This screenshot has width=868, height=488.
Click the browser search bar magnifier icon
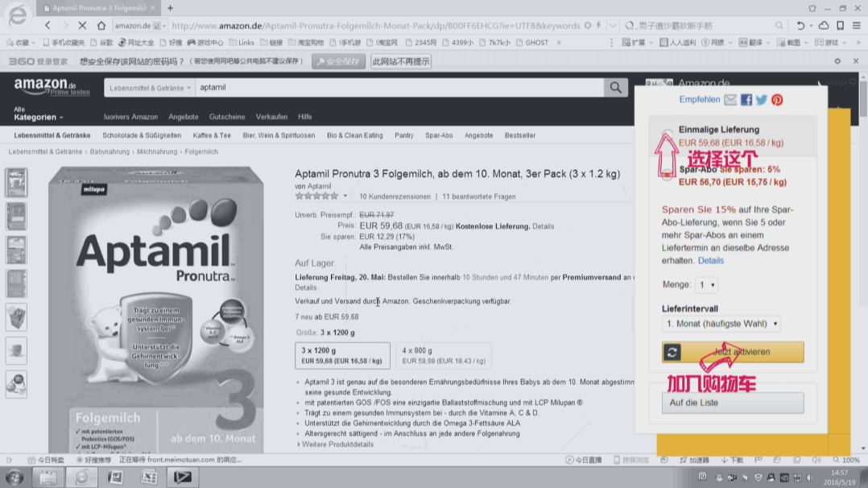coord(779,26)
